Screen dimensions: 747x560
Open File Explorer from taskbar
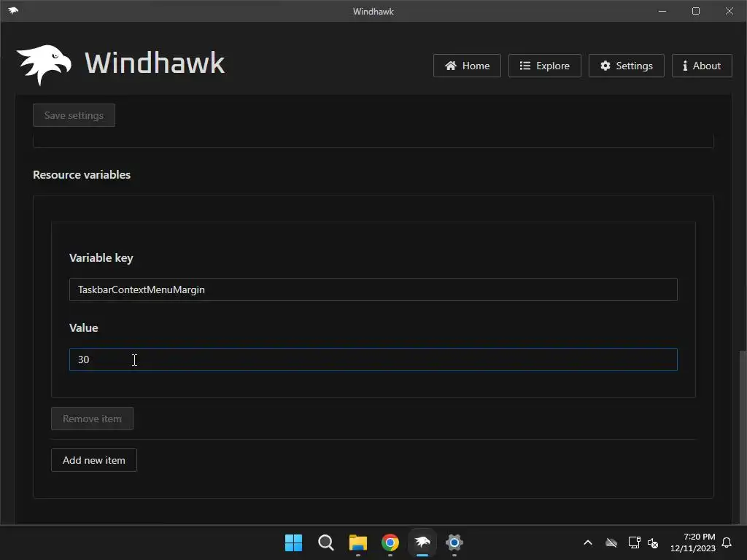point(357,542)
